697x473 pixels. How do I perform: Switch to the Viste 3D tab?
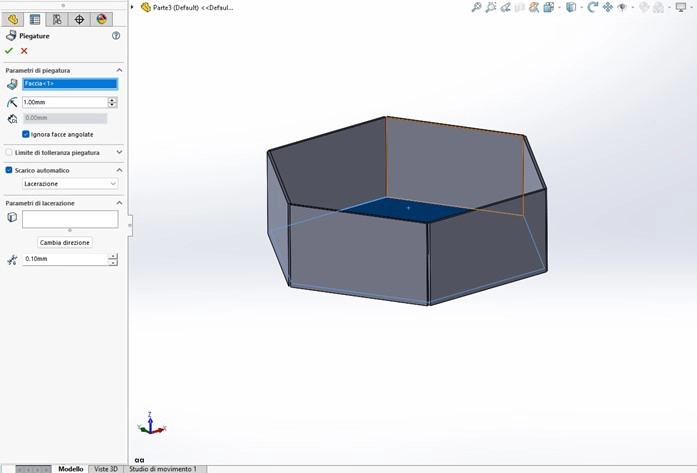105,468
